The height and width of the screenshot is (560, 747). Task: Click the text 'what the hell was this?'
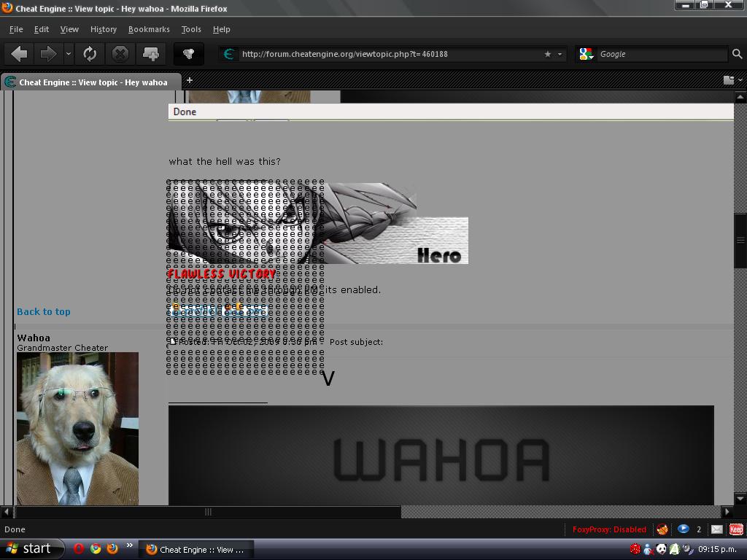point(225,161)
